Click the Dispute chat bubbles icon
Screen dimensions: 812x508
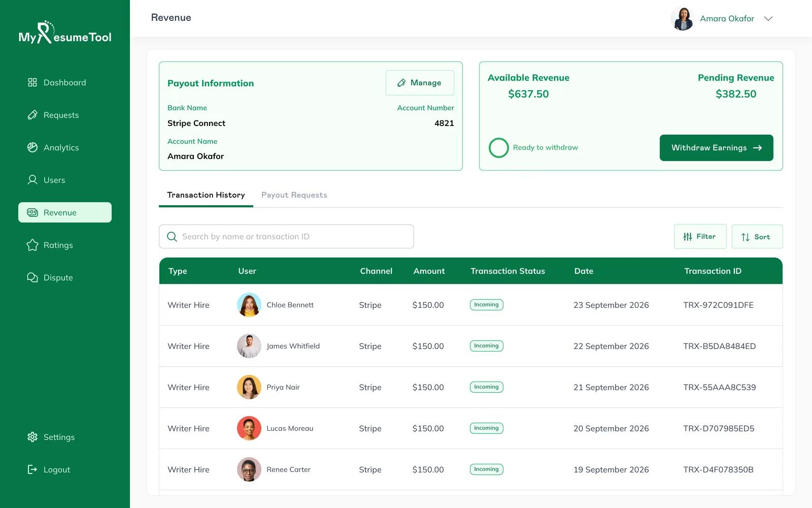[32, 277]
